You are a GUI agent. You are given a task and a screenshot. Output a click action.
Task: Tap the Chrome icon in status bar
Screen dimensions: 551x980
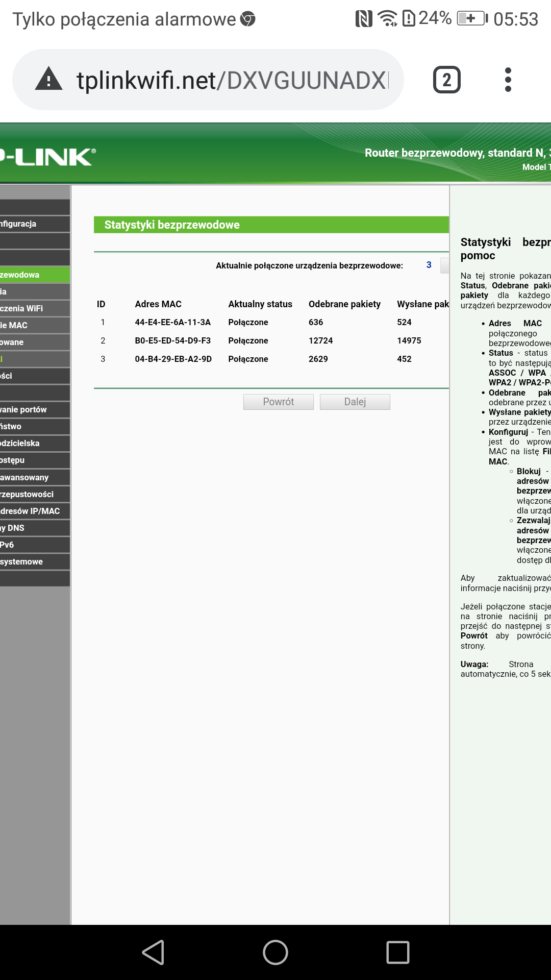pyautogui.click(x=247, y=19)
